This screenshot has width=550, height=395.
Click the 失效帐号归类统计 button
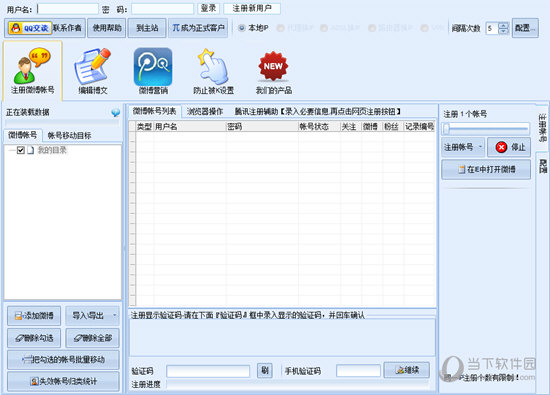tap(63, 381)
